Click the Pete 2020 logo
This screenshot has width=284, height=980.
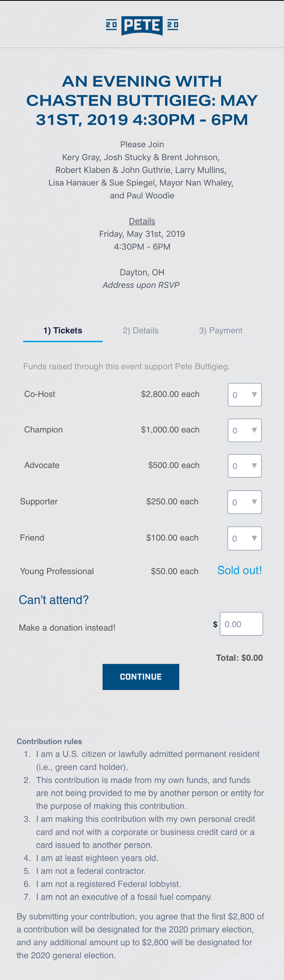pyautogui.click(x=142, y=26)
